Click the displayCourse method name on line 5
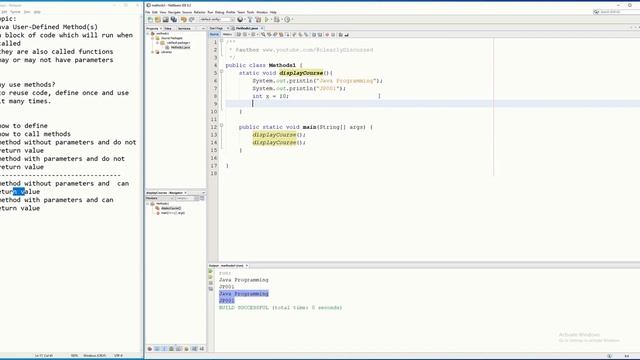 point(301,73)
